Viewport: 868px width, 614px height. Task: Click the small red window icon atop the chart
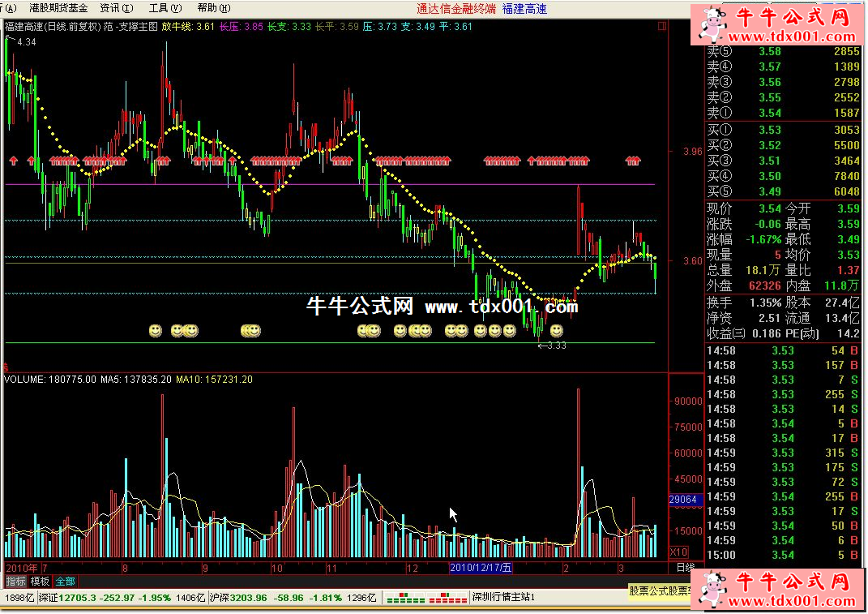click(x=661, y=26)
